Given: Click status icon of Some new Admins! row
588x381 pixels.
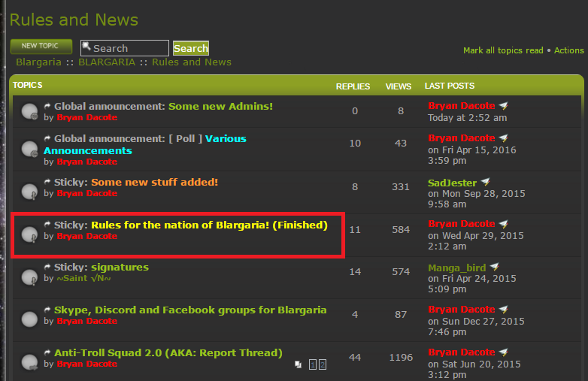Looking at the screenshot, I should [29, 112].
